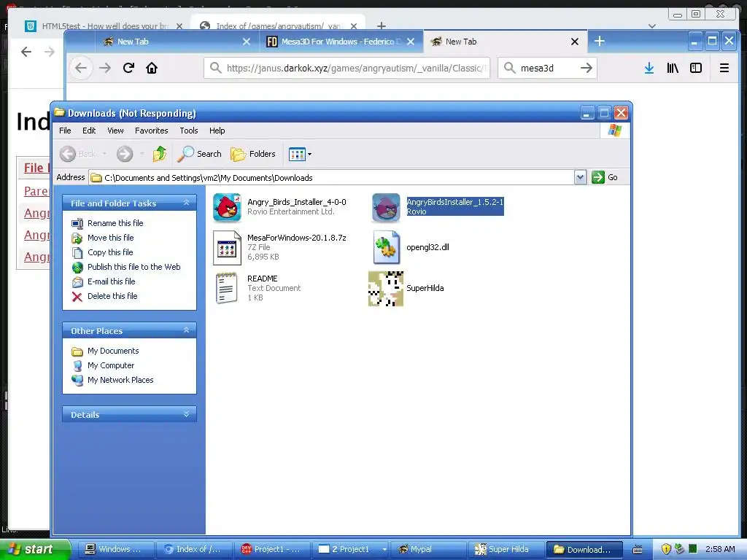Click the Explorer Back button

pos(77,154)
